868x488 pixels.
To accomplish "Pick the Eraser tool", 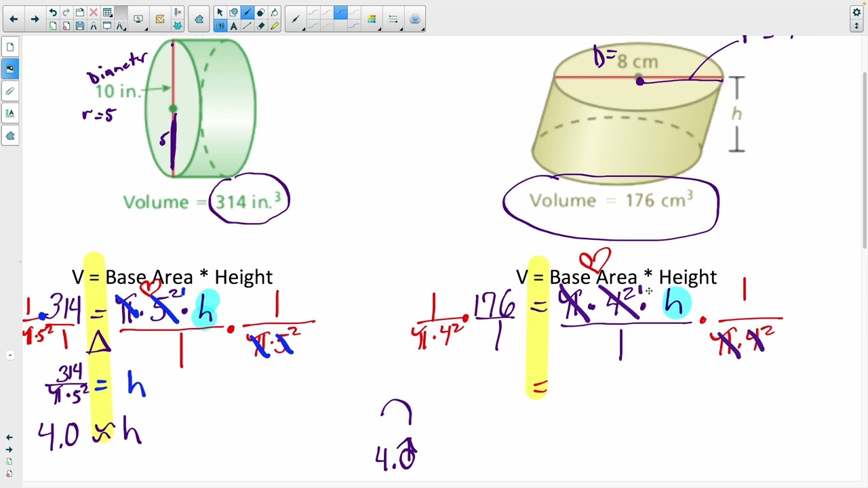I will coord(260,26).
